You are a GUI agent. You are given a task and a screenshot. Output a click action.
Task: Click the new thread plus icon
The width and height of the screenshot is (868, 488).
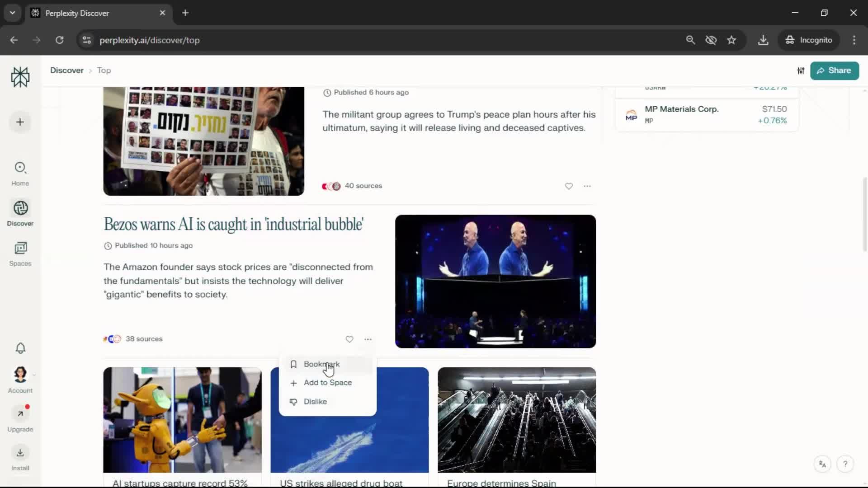point(20,122)
